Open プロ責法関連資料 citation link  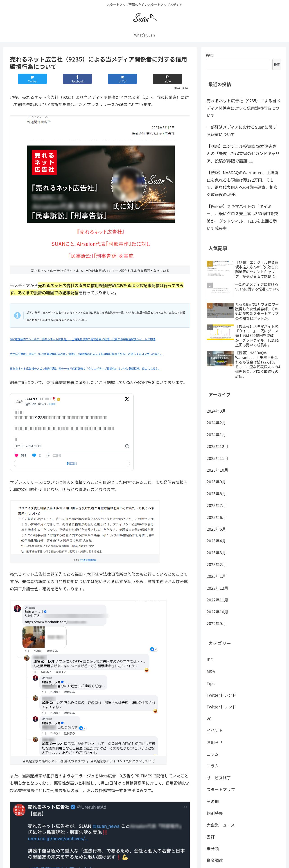pyautogui.click(x=88, y=560)
